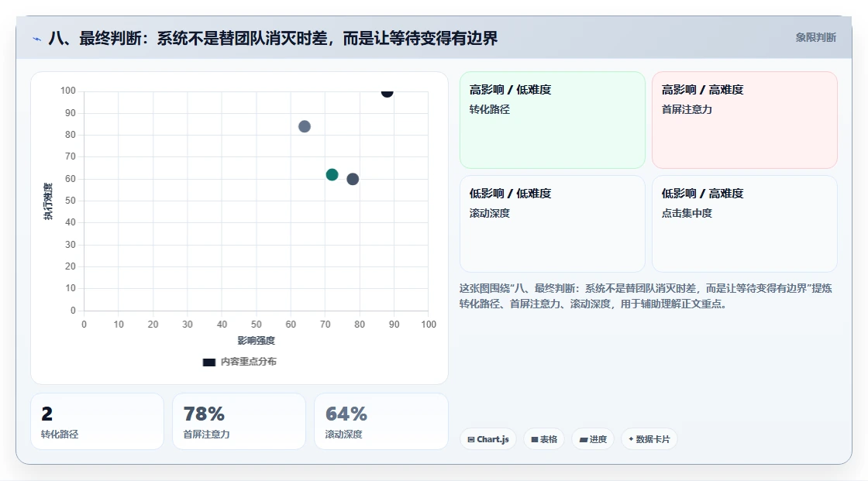Click the 78% 首屏注意力 stat card
The width and height of the screenshot is (868, 481).
pos(239,422)
